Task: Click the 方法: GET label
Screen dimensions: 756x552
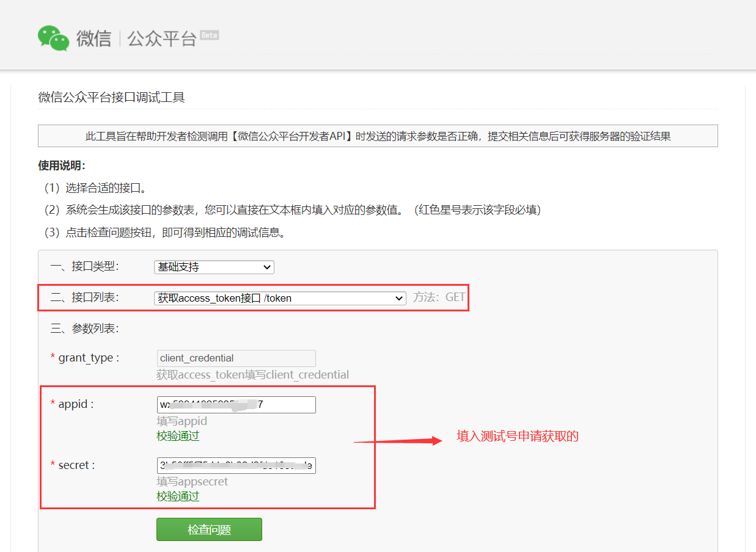Action: pyautogui.click(x=440, y=297)
